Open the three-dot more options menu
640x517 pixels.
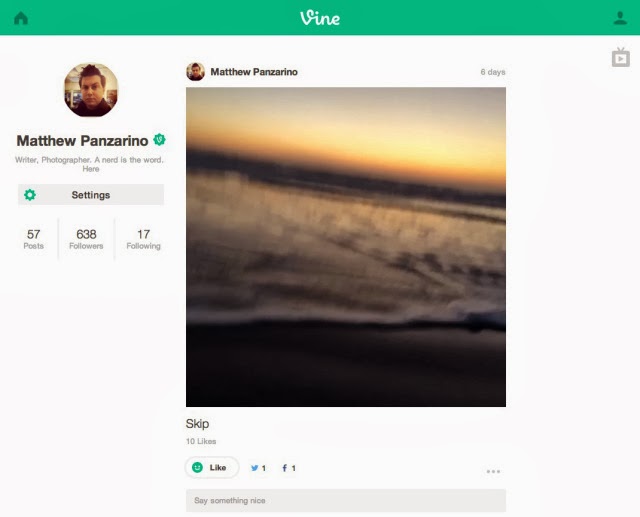493,471
